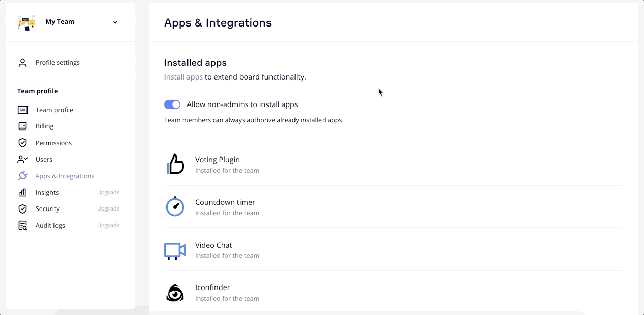644x315 pixels.
Task: Expand the My Team dropdown chevron
Action: coord(115,22)
